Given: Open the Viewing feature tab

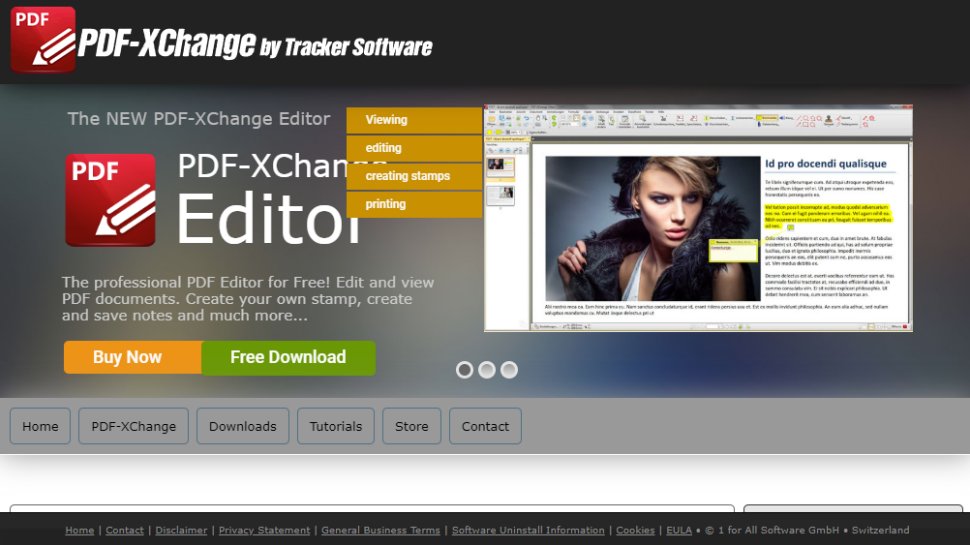Looking at the screenshot, I should (414, 120).
